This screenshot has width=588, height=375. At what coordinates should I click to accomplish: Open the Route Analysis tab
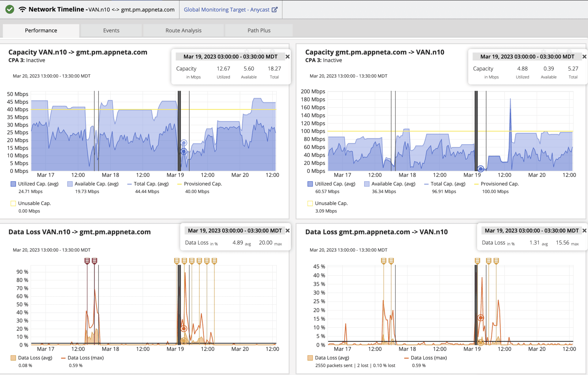(x=183, y=31)
